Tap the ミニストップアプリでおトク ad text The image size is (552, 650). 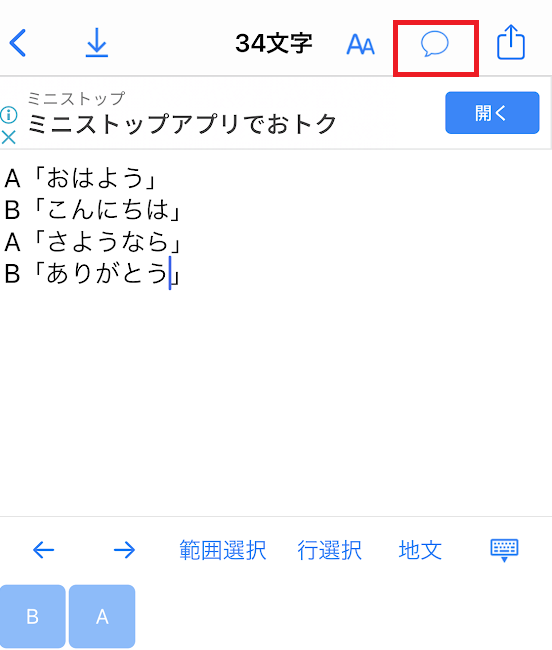pyautogui.click(x=182, y=124)
